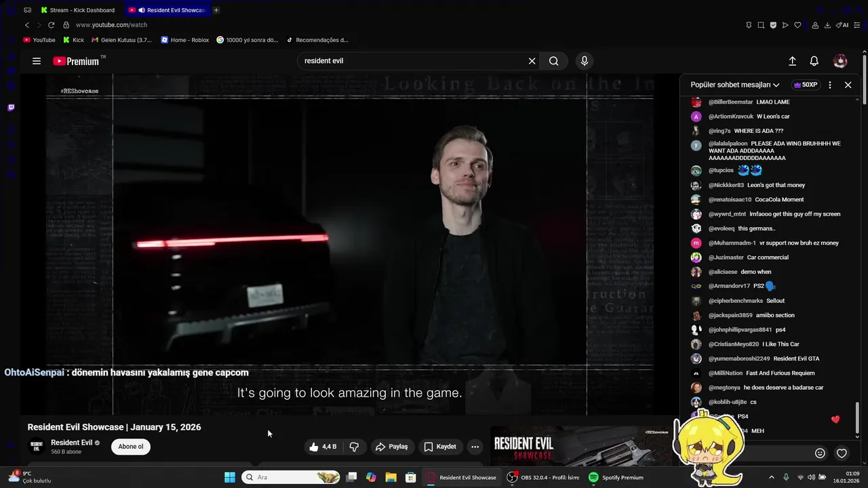This screenshot has height=488, width=868.
Task: Open the YouTube upload/create icon
Action: [x=792, y=61]
